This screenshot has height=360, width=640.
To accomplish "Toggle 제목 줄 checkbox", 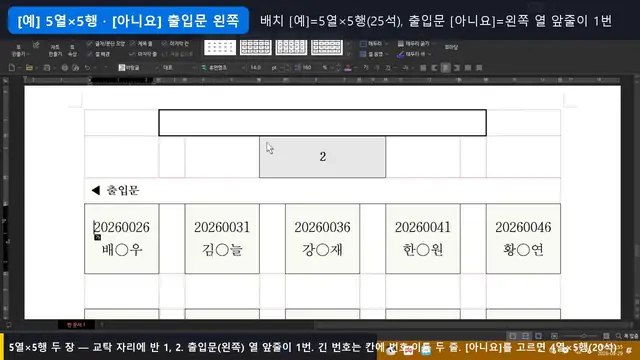I will click(x=132, y=44).
